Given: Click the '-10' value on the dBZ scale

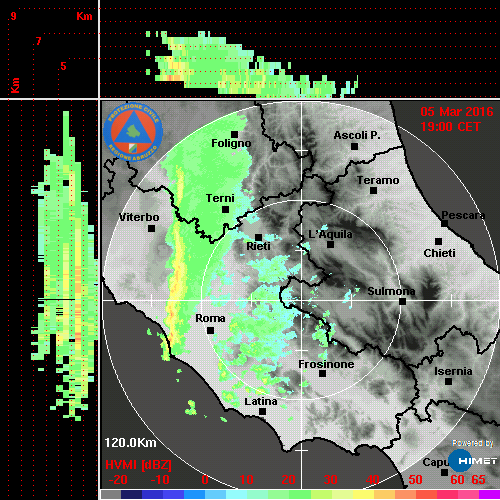Looking at the screenshot, I should point(160,480).
